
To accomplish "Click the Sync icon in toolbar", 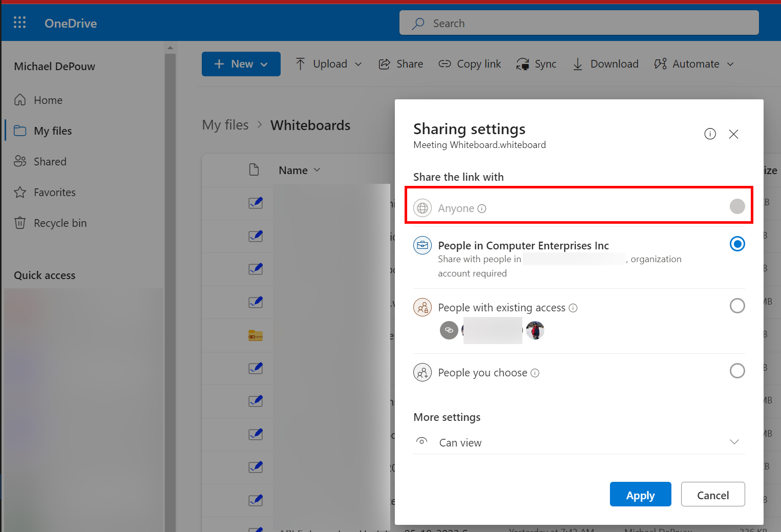I will [523, 64].
